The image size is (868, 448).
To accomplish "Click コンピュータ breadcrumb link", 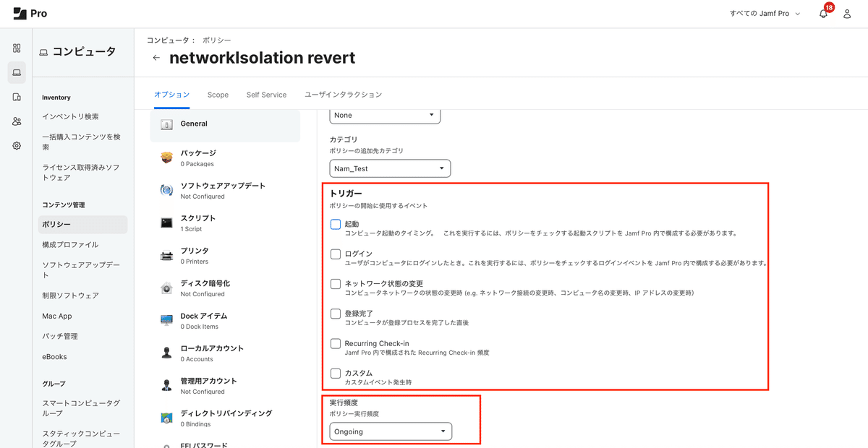I will [169, 40].
